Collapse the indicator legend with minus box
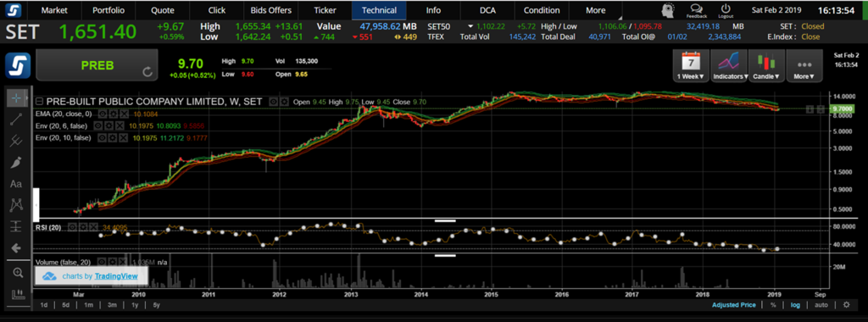868x322 pixels. [39, 102]
